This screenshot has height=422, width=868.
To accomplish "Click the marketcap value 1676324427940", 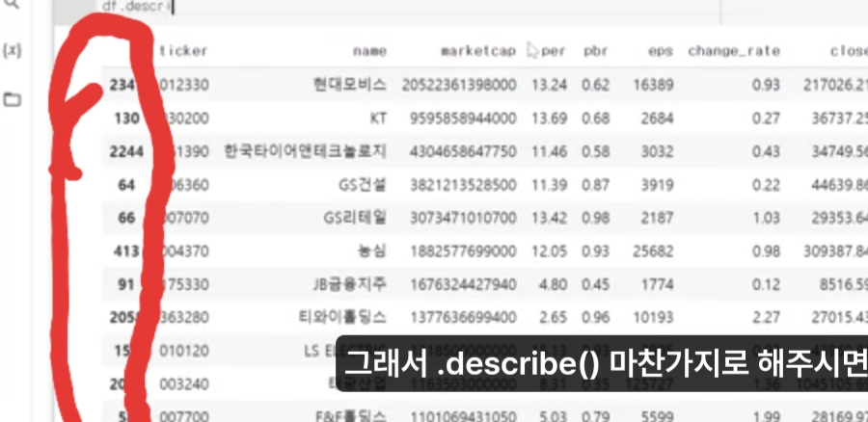I will pos(463,284).
